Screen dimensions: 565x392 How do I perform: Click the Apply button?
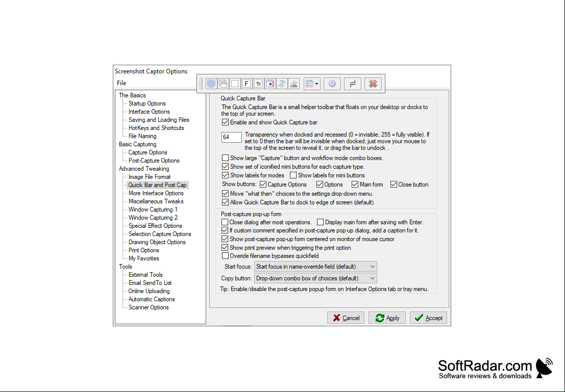pos(387,318)
